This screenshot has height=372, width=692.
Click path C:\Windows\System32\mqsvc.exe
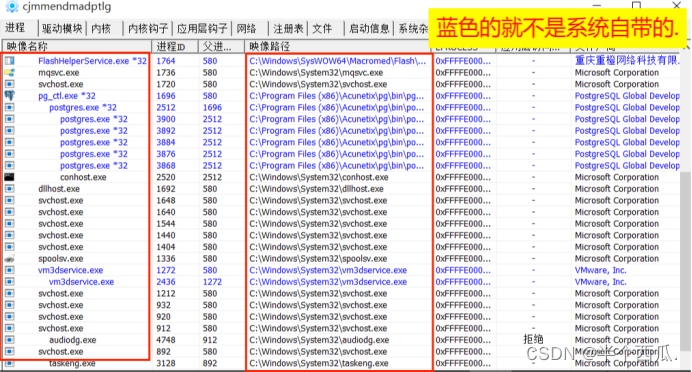tap(316, 72)
